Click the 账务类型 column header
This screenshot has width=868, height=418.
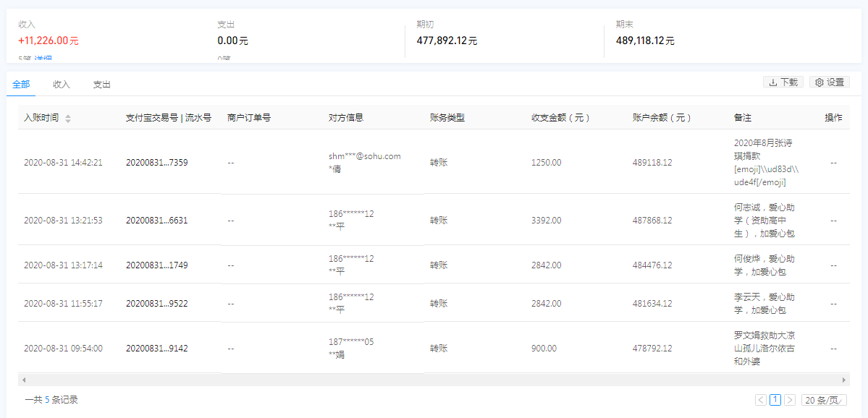click(447, 119)
